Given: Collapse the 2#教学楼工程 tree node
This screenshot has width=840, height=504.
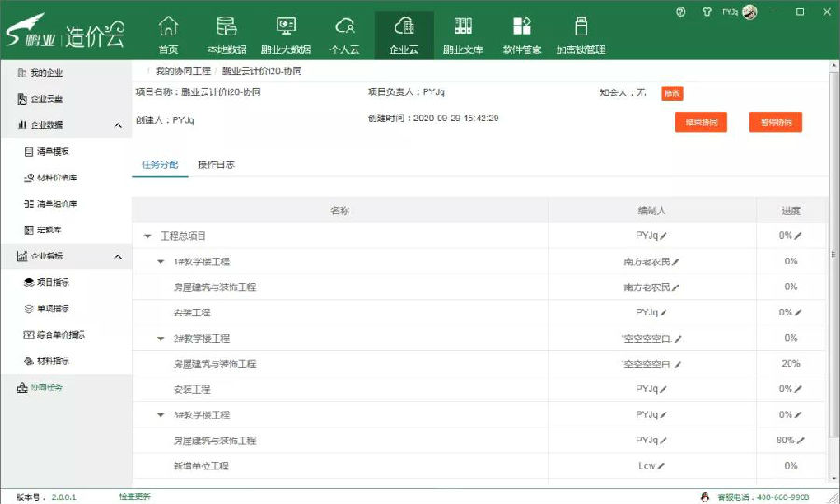Looking at the screenshot, I should pos(161,338).
